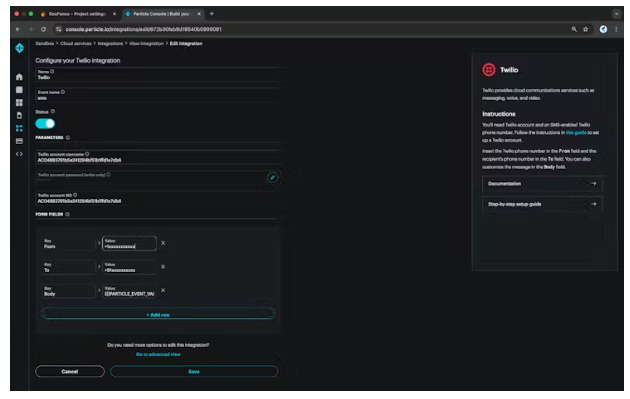The height and width of the screenshot is (399, 630).
Task: Click the Particle logo in sidebar
Action: [19, 48]
